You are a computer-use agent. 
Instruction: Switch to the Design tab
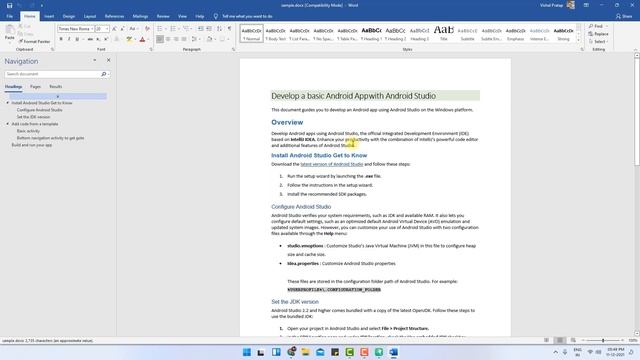click(69, 16)
